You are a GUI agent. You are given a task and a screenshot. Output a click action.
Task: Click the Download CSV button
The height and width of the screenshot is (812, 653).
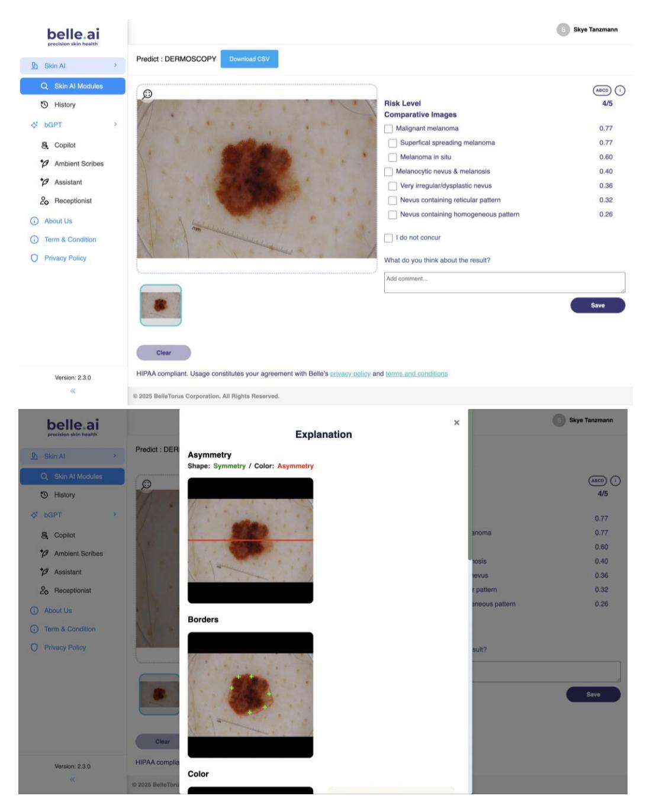click(x=249, y=59)
